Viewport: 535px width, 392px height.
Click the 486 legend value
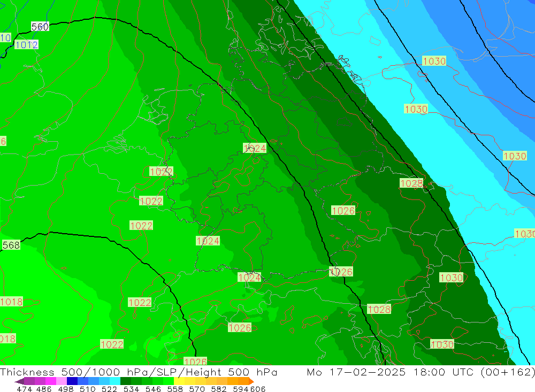44,389
